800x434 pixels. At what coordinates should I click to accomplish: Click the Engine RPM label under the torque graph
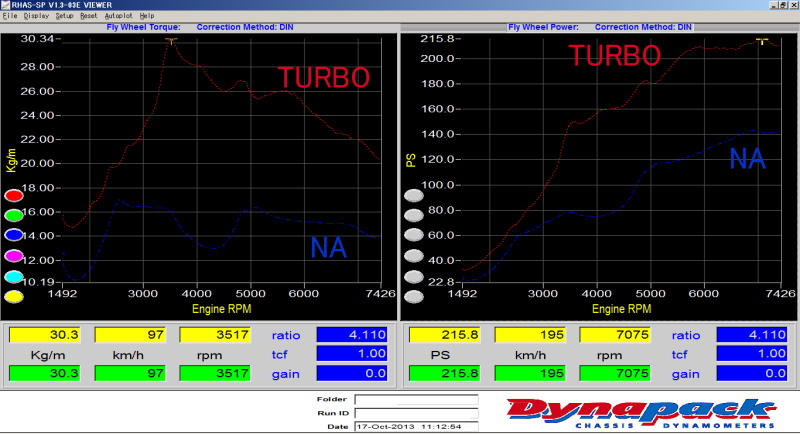click(221, 309)
